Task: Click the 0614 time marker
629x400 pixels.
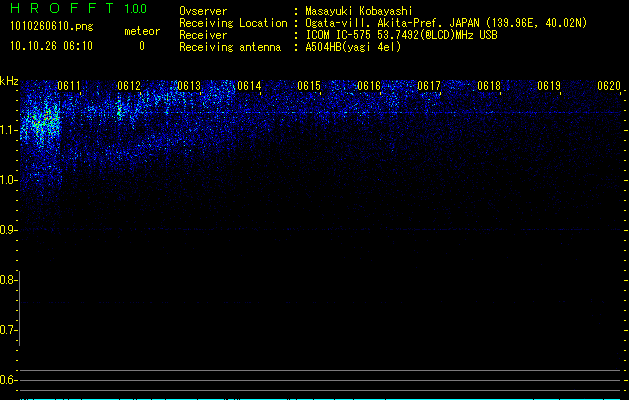Action: click(x=249, y=86)
